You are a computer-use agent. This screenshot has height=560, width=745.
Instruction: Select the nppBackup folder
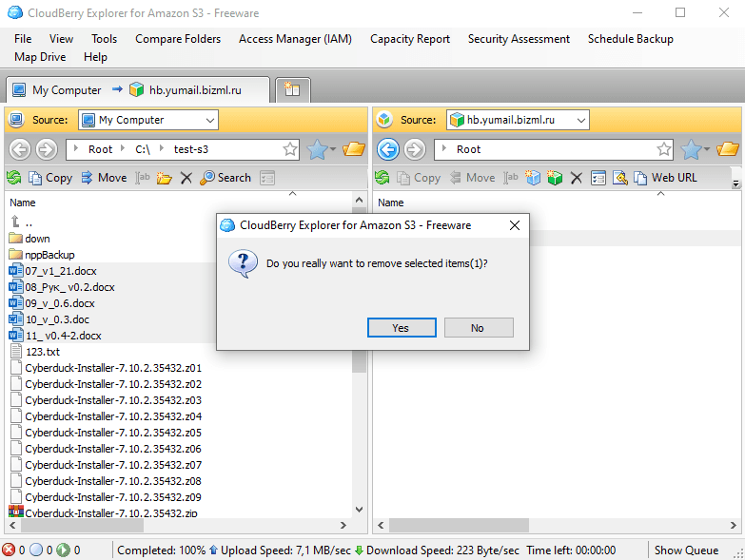coord(49,255)
